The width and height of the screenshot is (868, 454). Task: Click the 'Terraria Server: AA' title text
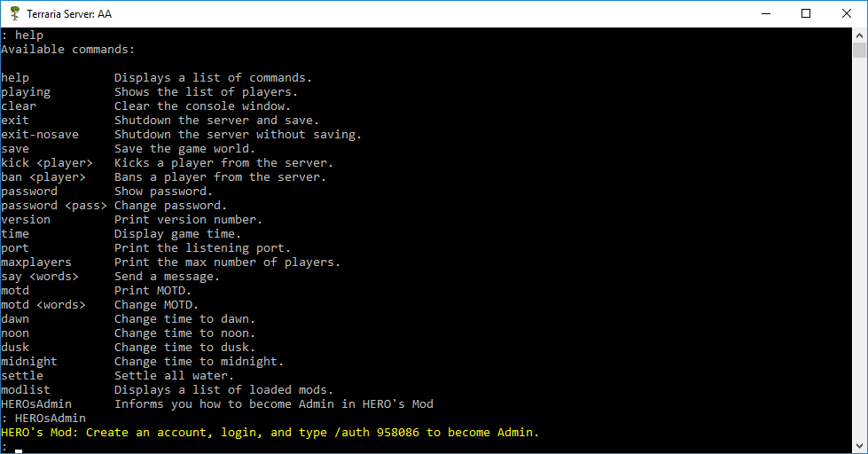click(69, 14)
